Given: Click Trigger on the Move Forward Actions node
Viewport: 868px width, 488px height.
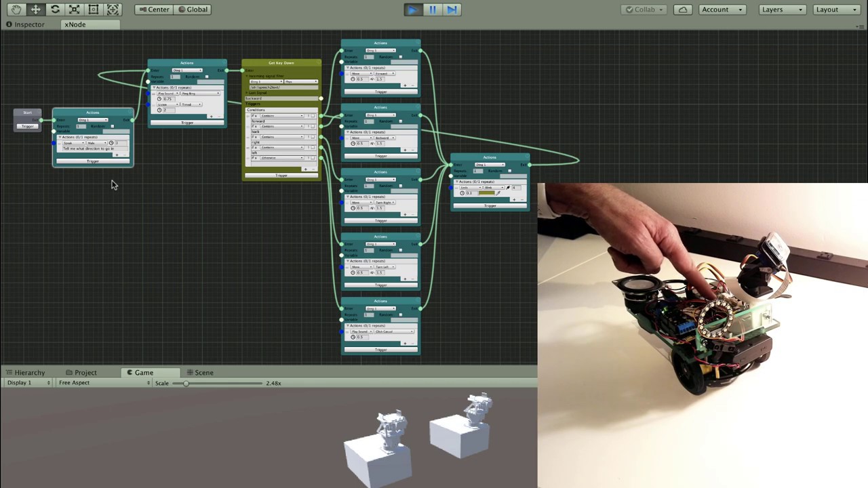Looking at the screenshot, I should [380, 91].
